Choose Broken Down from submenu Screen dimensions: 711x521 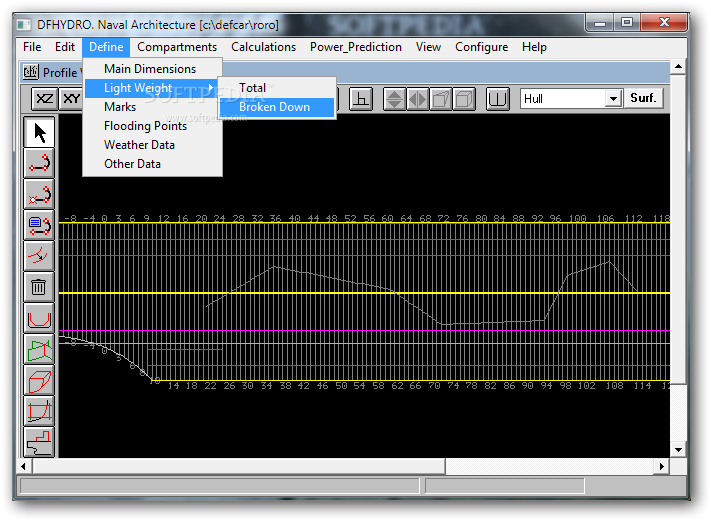[275, 107]
